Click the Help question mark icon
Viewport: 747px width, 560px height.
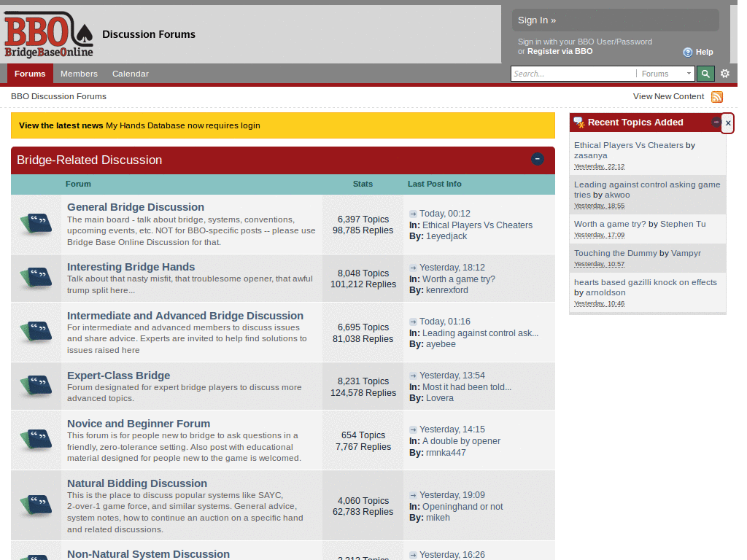pyautogui.click(x=687, y=52)
